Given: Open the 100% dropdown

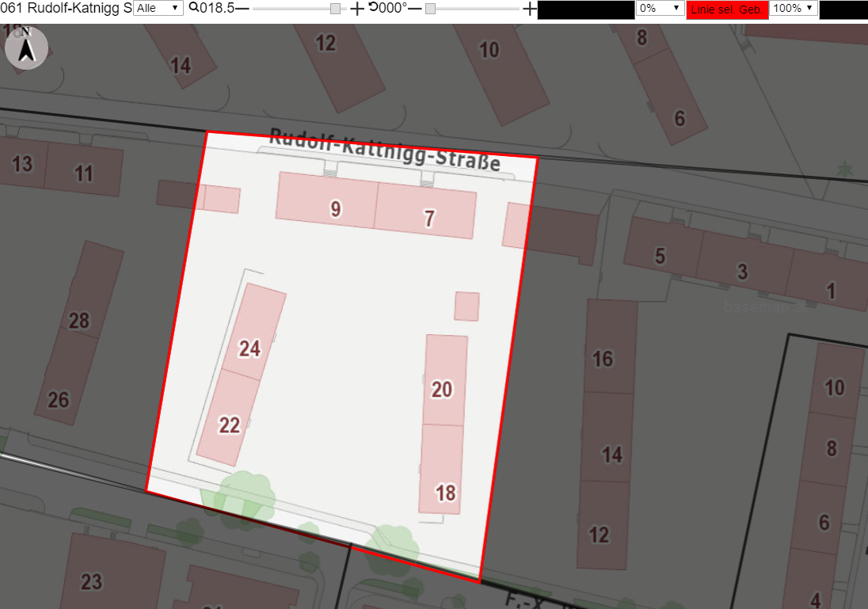Looking at the screenshot, I should tap(794, 8).
